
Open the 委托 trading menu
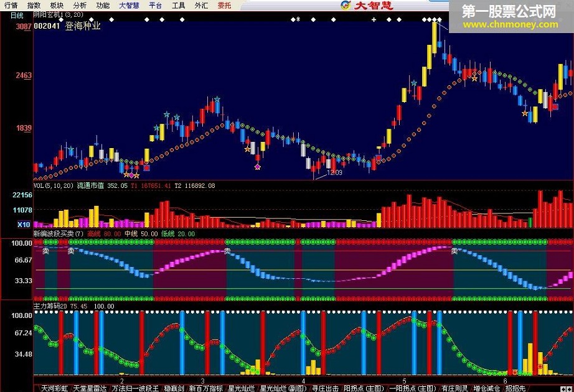pyautogui.click(x=224, y=5)
